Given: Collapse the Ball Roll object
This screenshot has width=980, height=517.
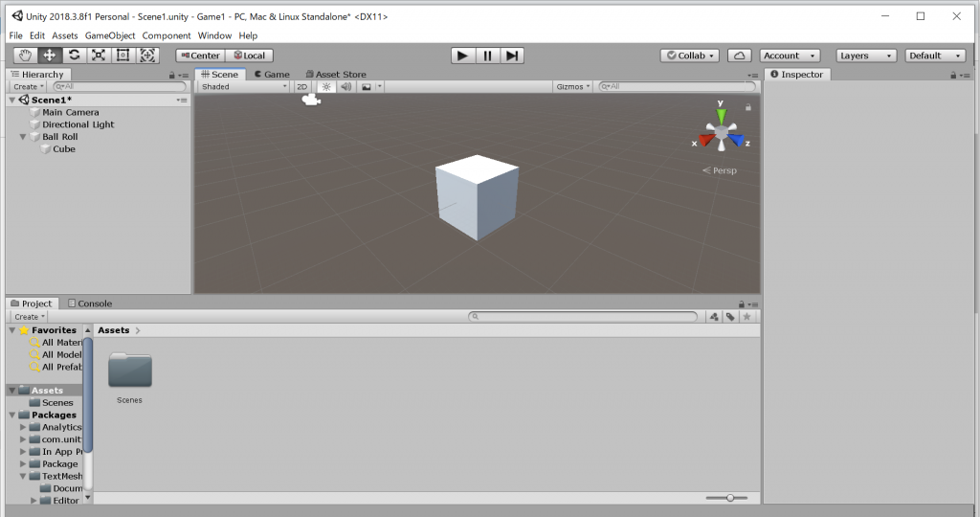Looking at the screenshot, I should point(23,137).
